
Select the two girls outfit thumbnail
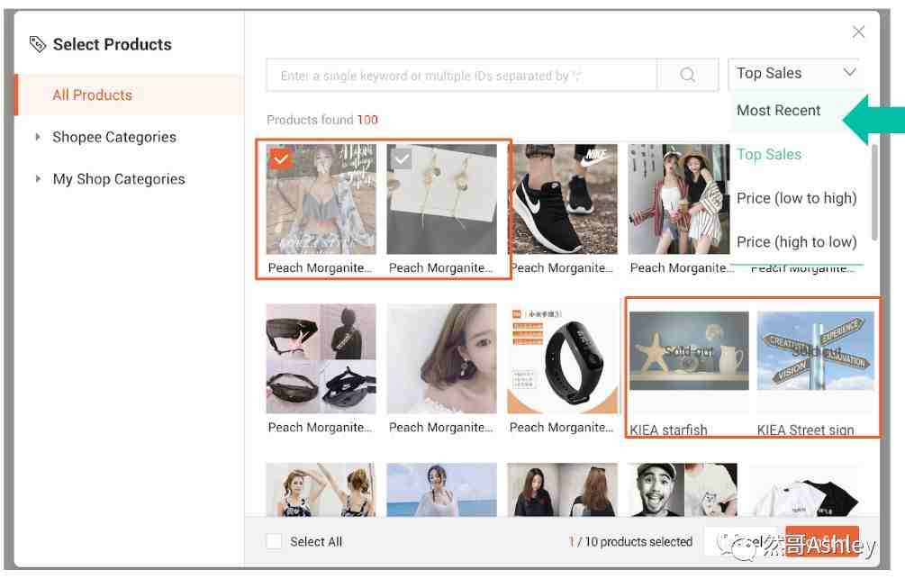click(679, 199)
